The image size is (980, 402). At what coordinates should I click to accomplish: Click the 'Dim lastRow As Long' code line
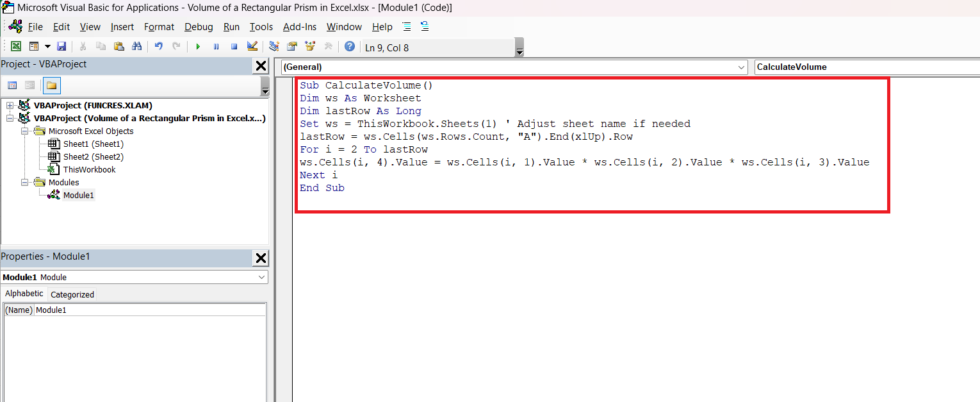click(x=361, y=111)
